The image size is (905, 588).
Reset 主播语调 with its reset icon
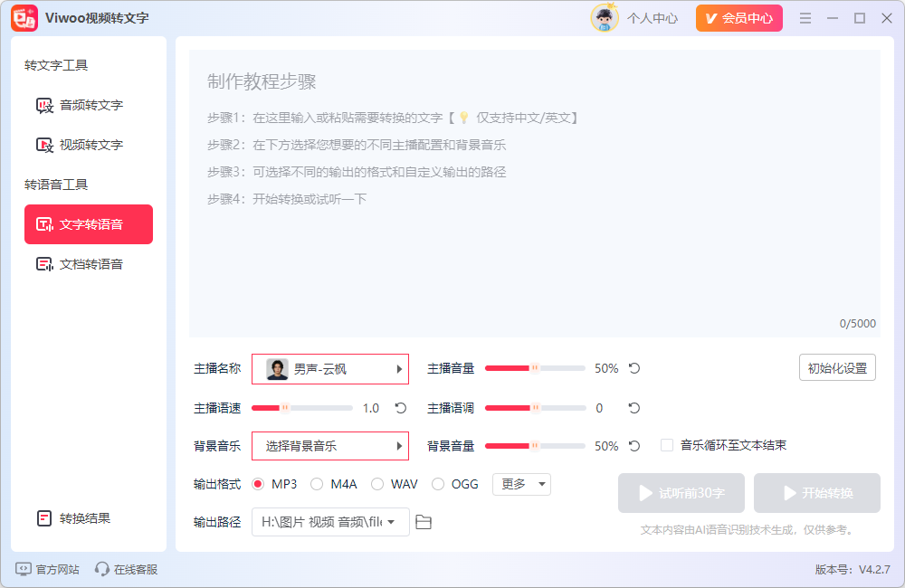634,408
